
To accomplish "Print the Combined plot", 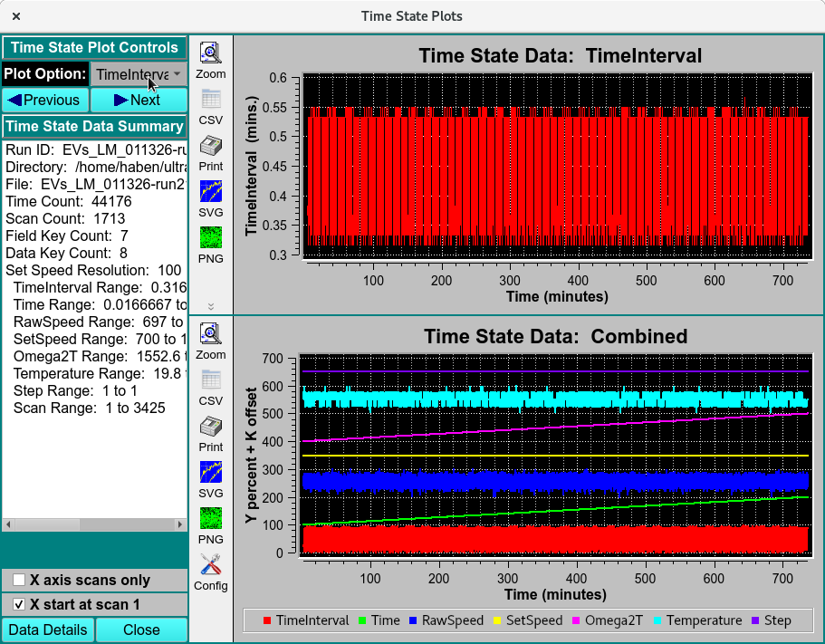I will click(210, 431).
